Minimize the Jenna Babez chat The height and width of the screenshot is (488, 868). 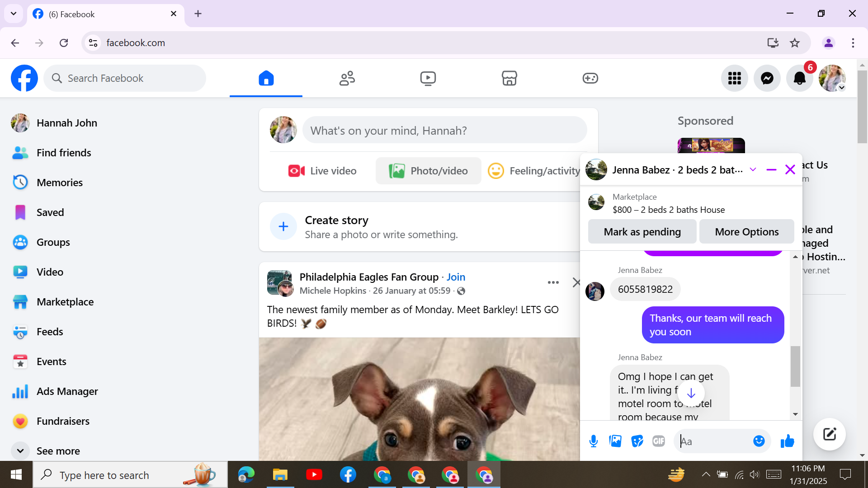[771, 169]
